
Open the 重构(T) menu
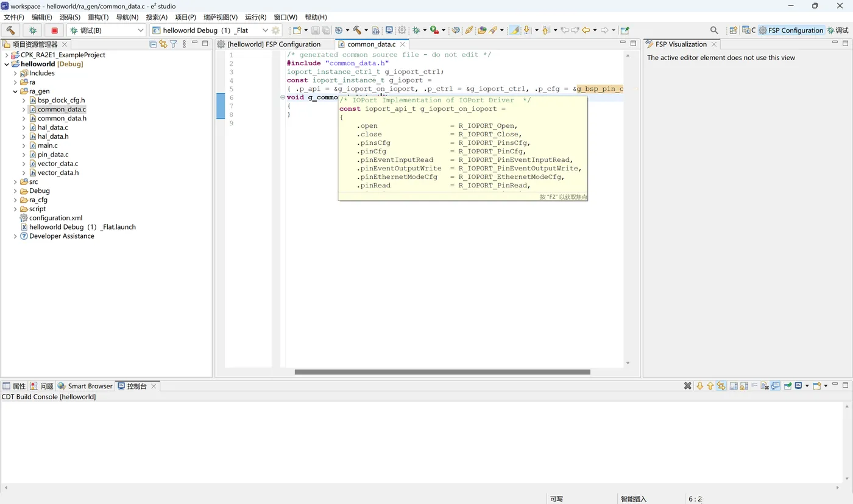98,17
